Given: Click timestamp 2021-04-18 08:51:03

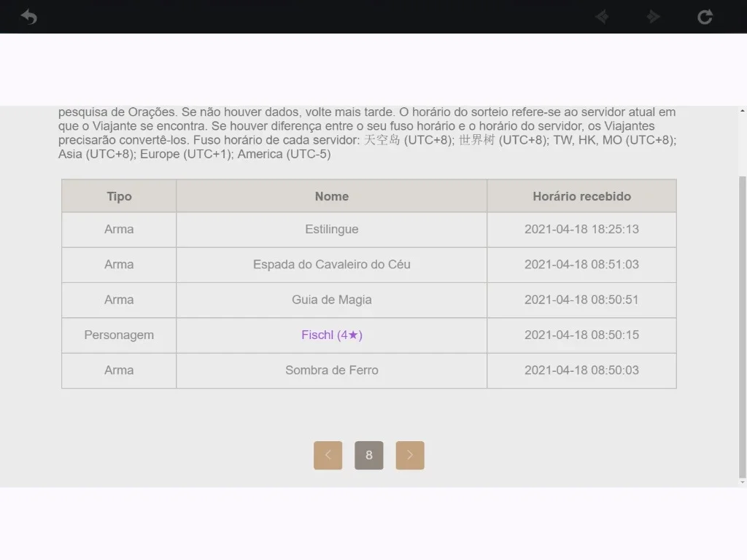Looking at the screenshot, I should 581,264.
